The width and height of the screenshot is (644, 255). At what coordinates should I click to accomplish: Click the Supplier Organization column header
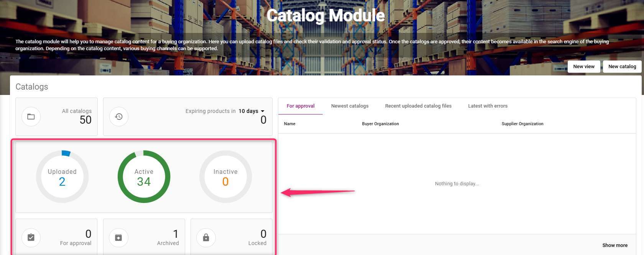[x=522, y=124]
